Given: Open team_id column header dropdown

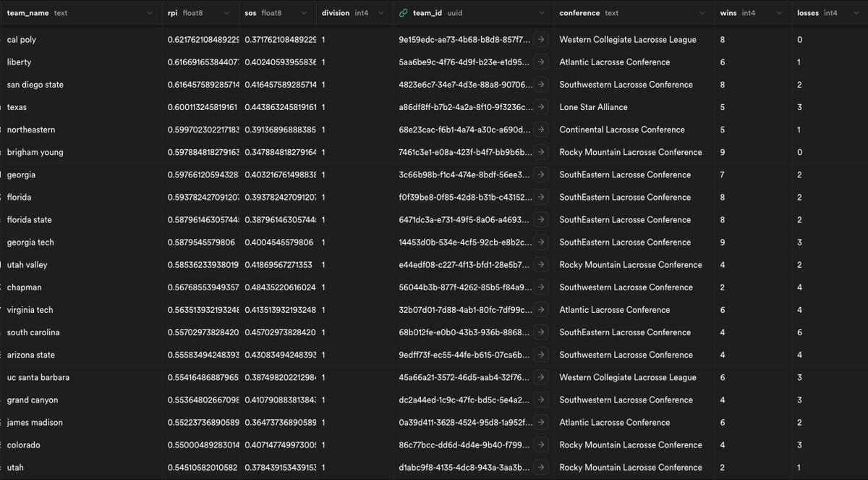Looking at the screenshot, I should 542,13.
